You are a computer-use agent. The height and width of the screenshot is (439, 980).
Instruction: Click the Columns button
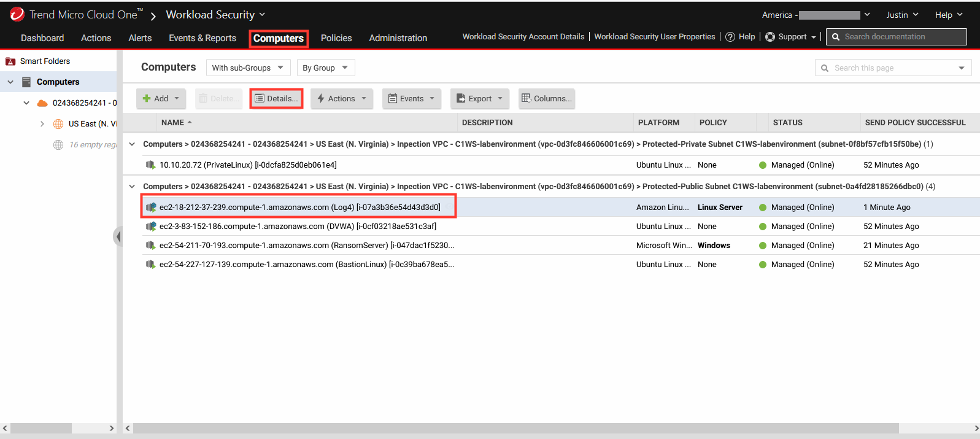point(547,98)
